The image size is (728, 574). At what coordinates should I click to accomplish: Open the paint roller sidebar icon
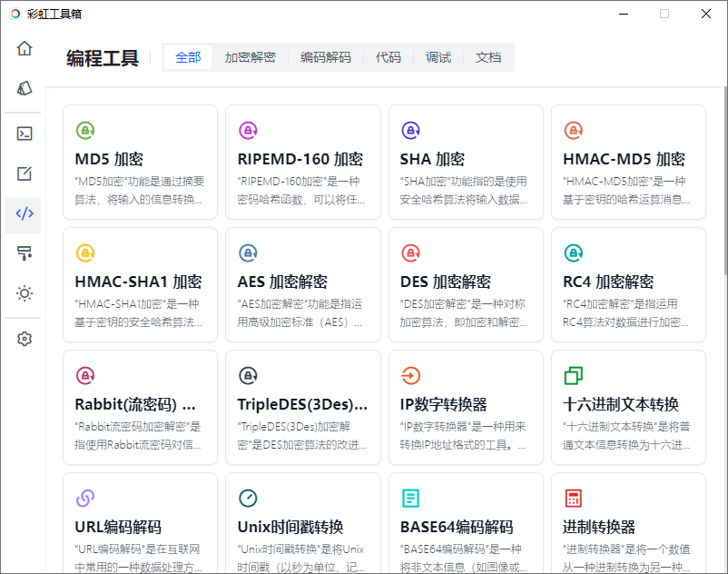25,253
